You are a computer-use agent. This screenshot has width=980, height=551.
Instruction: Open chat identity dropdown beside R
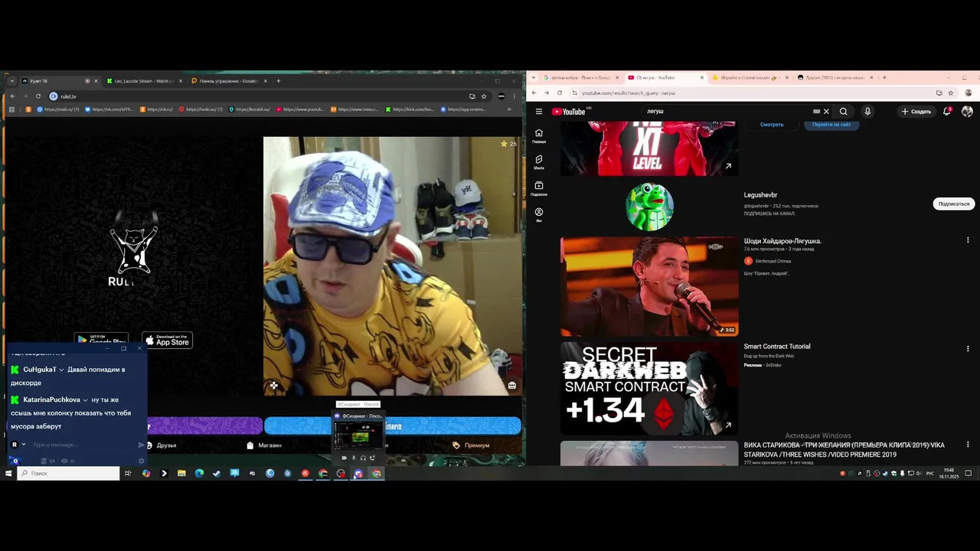[x=24, y=445]
